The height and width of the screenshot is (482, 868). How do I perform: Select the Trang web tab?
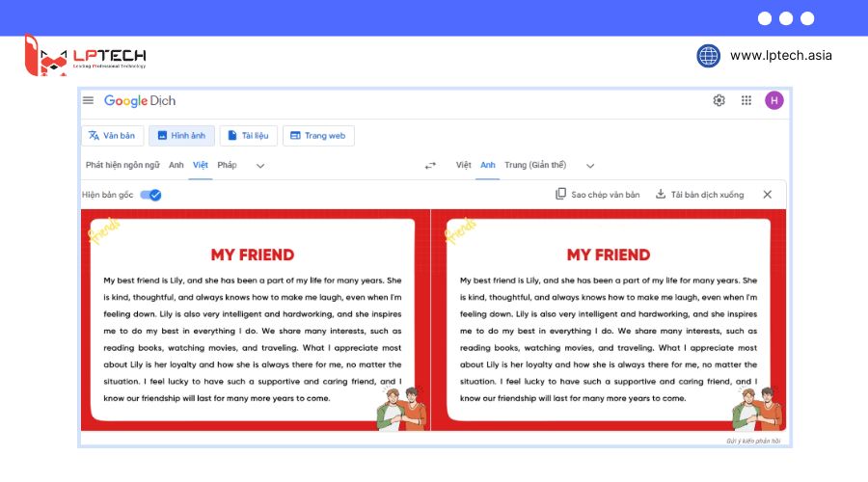[x=317, y=136]
